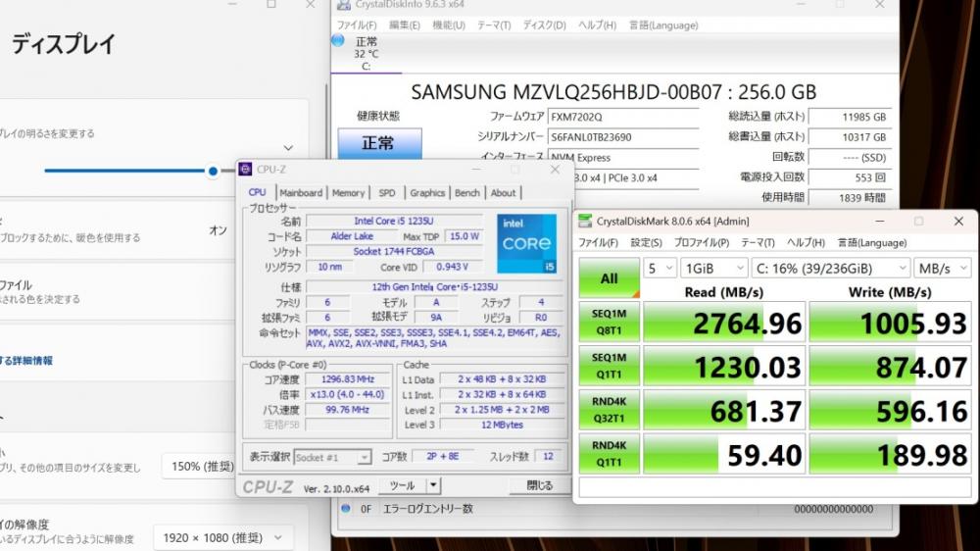Click the 閉じる button in CPU-Z
The width and height of the screenshot is (980, 551).
[539, 485]
